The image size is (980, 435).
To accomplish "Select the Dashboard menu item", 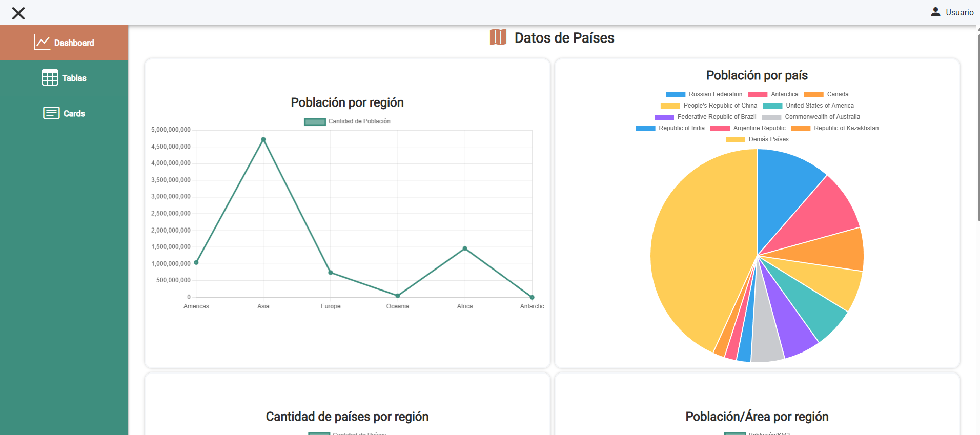I will [x=74, y=43].
